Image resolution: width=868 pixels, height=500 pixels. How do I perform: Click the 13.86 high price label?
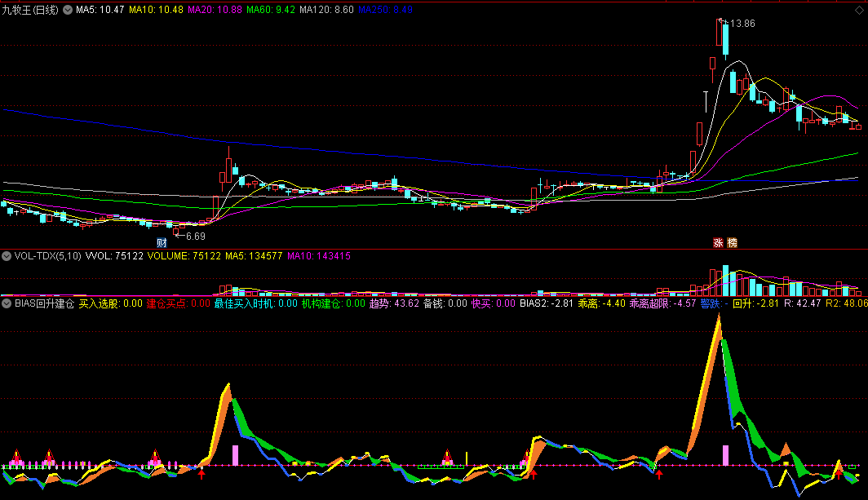742,24
